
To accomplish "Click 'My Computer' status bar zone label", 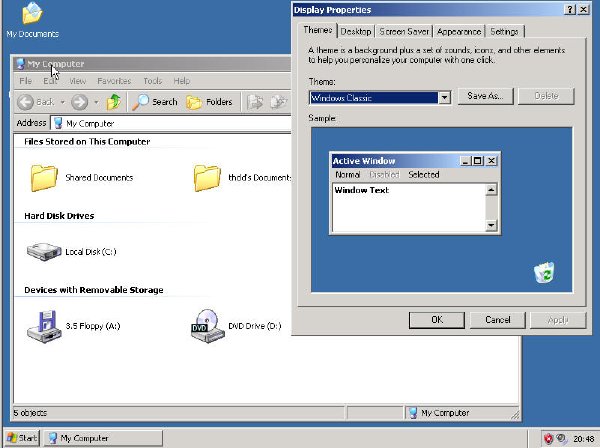I will pos(445,413).
